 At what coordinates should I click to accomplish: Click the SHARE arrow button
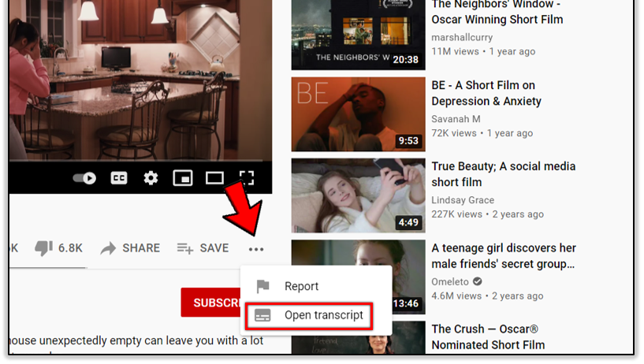click(x=130, y=248)
